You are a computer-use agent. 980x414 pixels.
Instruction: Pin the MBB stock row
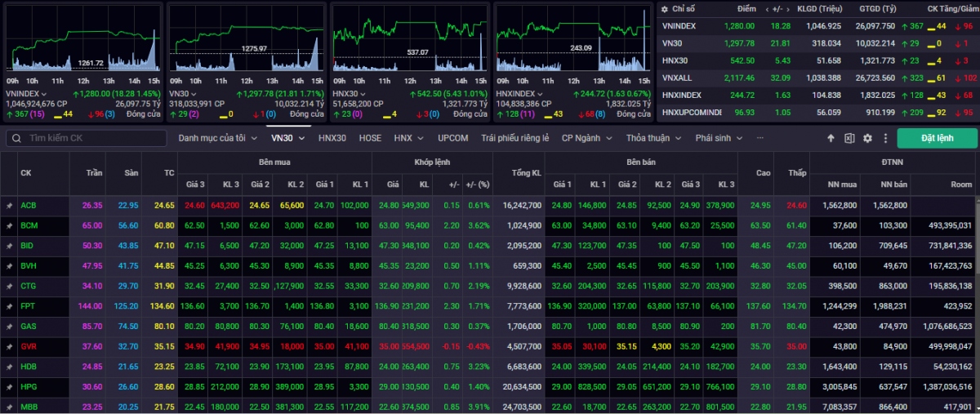[10, 406]
